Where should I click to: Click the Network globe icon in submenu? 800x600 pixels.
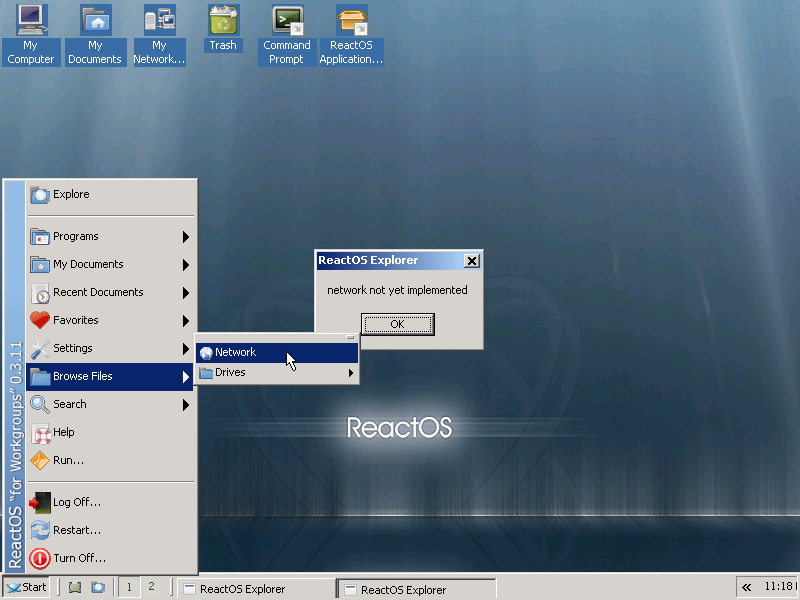(x=206, y=353)
